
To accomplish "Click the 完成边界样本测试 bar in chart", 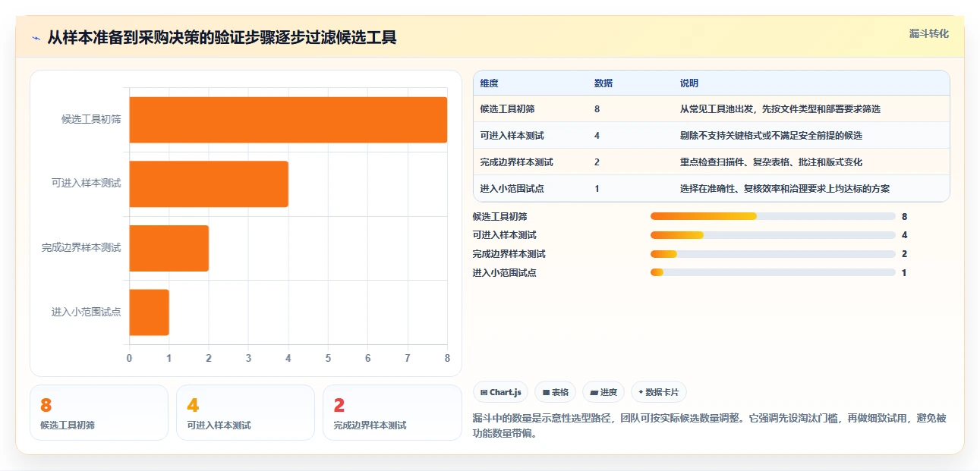I will point(169,248).
